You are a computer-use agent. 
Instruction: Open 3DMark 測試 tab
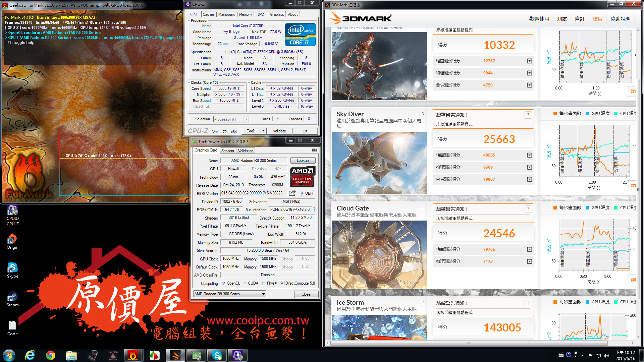point(562,19)
